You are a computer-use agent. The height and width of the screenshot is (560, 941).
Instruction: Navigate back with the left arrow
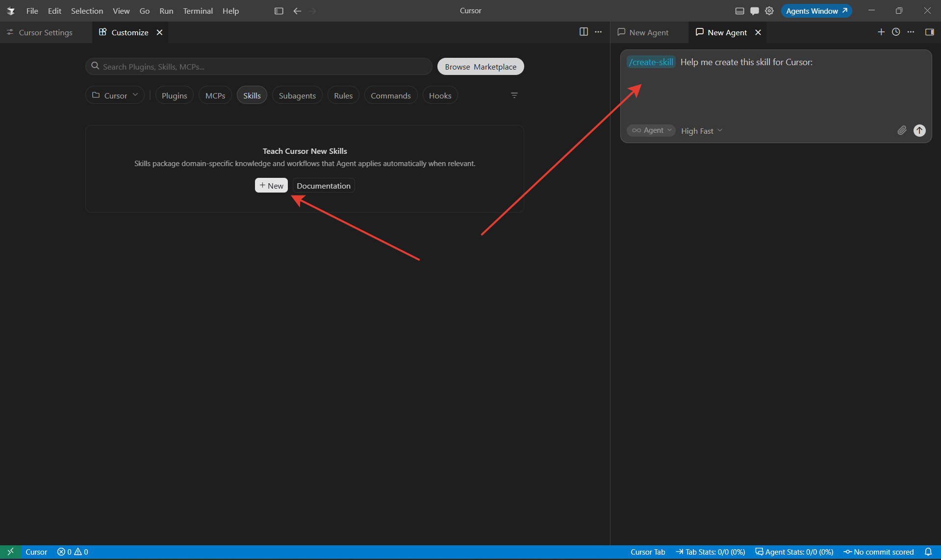tap(297, 11)
